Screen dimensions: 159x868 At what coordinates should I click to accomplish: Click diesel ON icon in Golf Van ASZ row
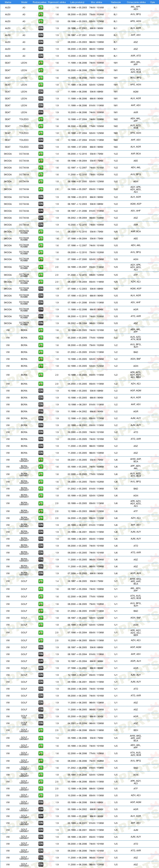pos(40,724)
